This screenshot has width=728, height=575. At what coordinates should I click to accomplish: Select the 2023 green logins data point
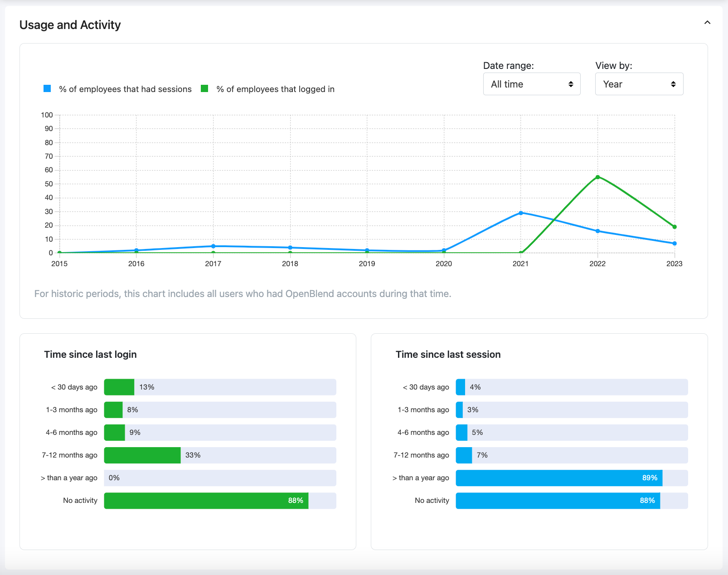(675, 227)
